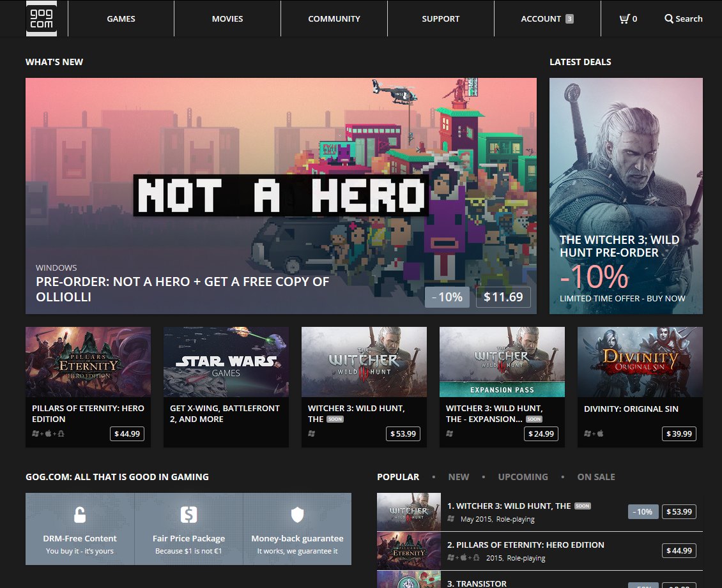Image resolution: width=722 pixels, height=588 pixels.
Task: Open the COMMUNITY menu
Action: point(334,19)
